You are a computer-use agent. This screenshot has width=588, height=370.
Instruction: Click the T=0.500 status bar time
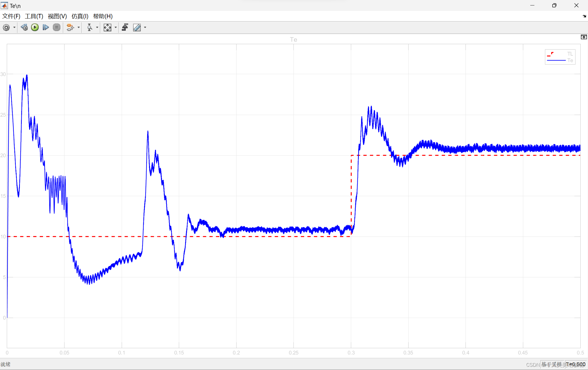576,365
